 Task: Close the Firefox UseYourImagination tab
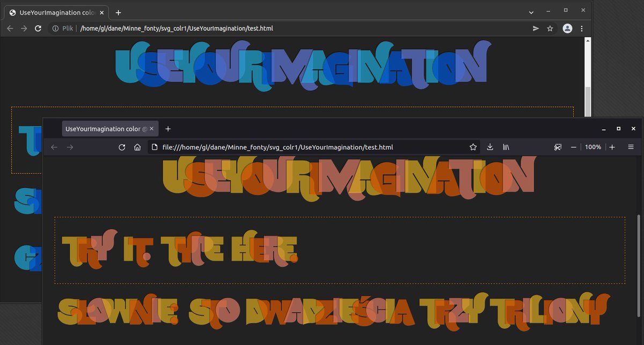pyautogui.click(x=152, y=129)
